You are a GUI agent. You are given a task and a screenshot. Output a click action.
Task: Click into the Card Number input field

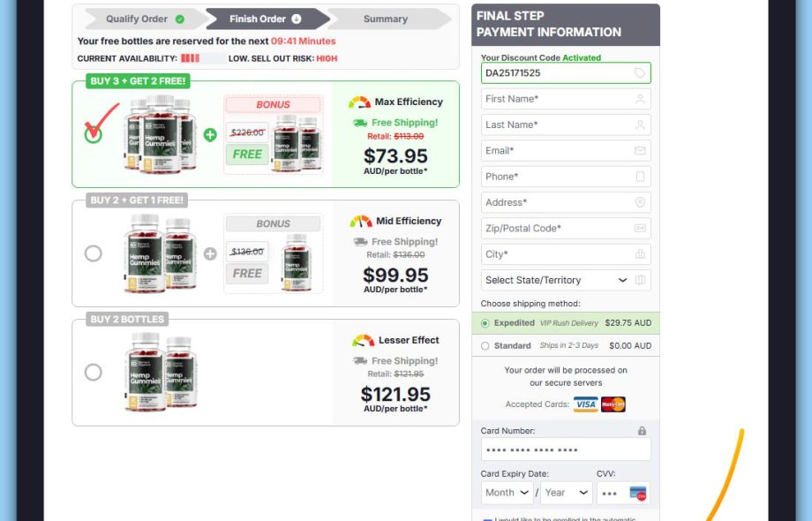(566, 449)
